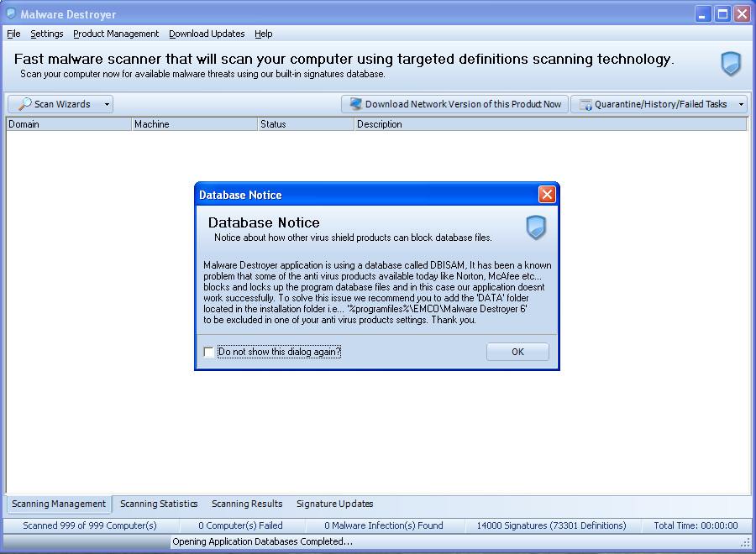The width and height of the screenshot is (756, 554).
Task: Click 'Opening Application Databases Completed...' message
Action: [x=263, y=541]
